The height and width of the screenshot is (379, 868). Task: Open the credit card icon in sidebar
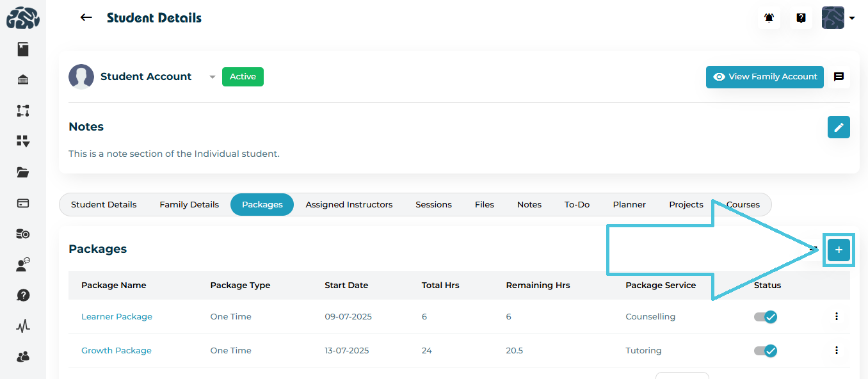click(x=23, y=203)
